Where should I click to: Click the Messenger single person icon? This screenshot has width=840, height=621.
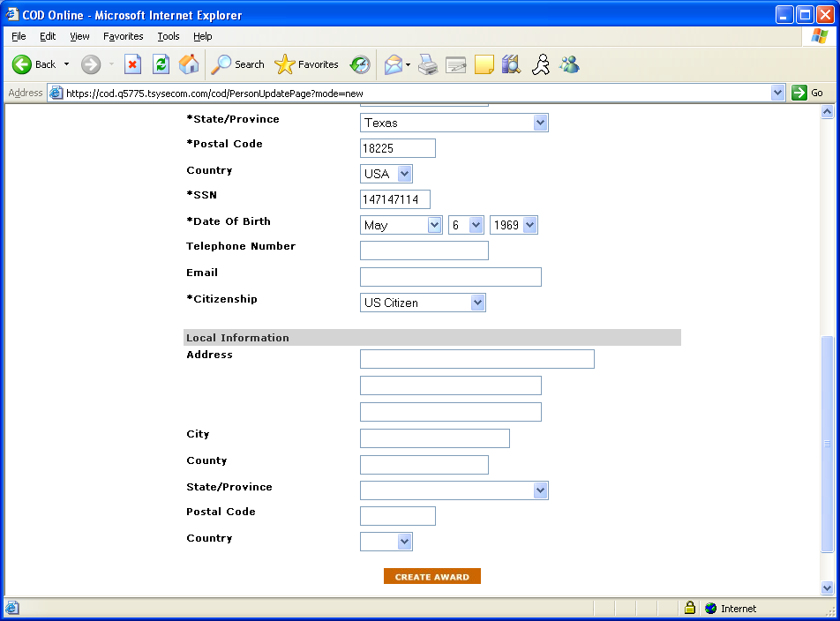(x=541, y=64)
